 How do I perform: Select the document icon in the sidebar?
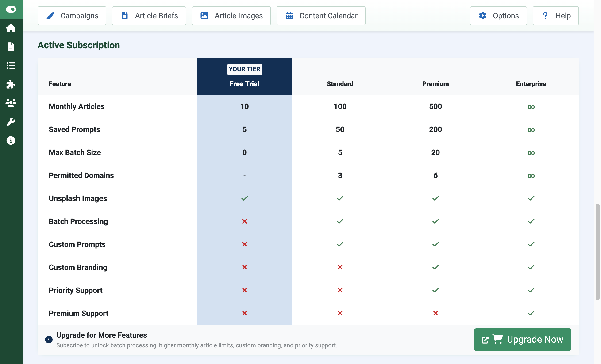pyautogui.click(x=11, y=47)
